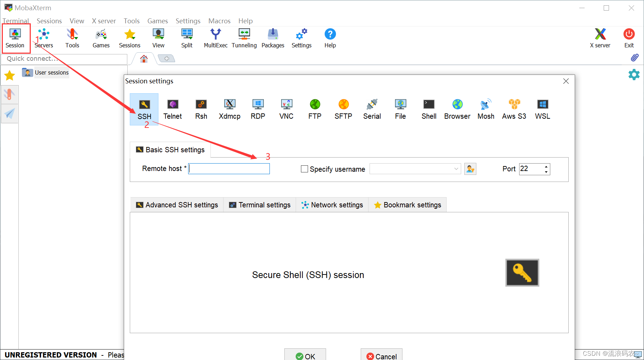Image resolution: width=644 pixels, height=360 pixels.
Task: Switch to Terminal settings tab
Action: click(x=260, y=205)
